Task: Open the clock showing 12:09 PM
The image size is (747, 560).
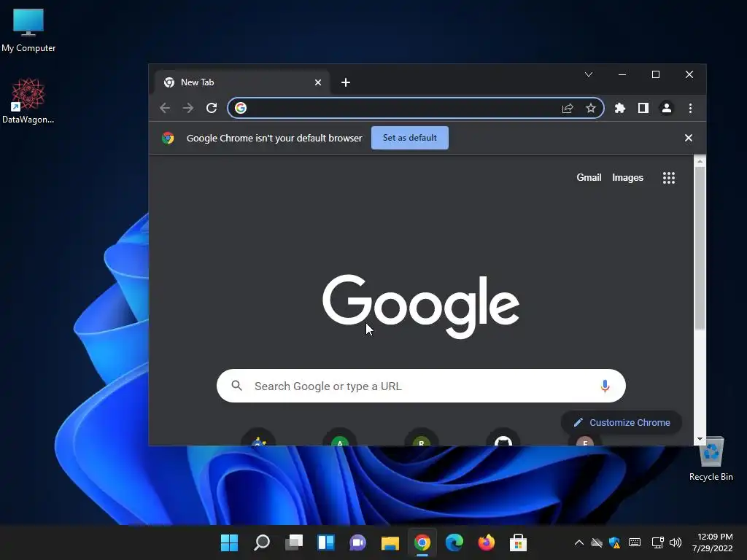Action: 712,542
